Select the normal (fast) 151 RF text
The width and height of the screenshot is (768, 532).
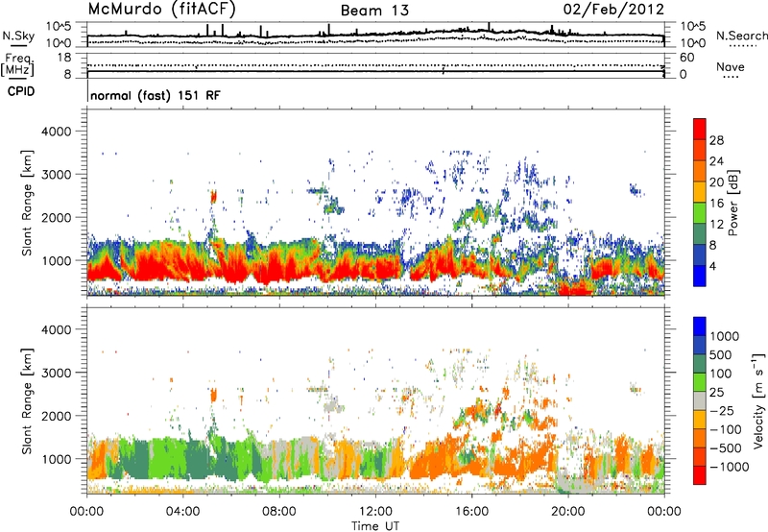click(156, 95)
